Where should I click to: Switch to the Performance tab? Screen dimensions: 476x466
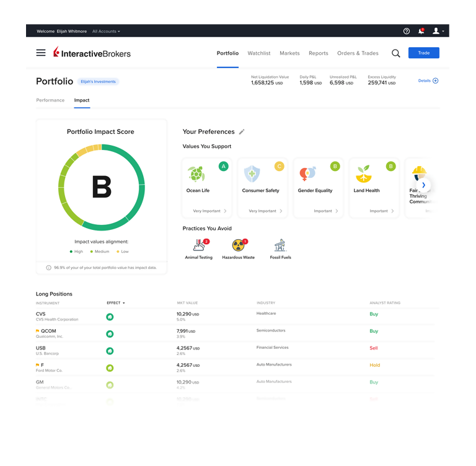(50, 100)
